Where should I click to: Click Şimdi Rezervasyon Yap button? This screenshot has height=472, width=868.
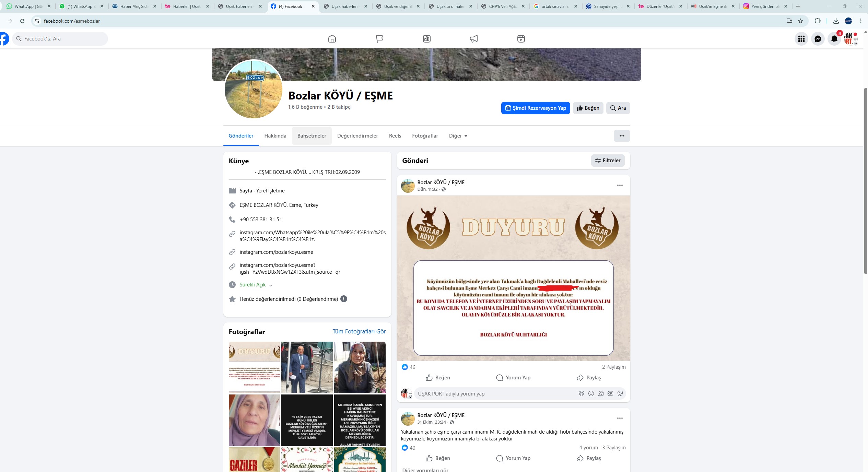[x=536, y=108]
